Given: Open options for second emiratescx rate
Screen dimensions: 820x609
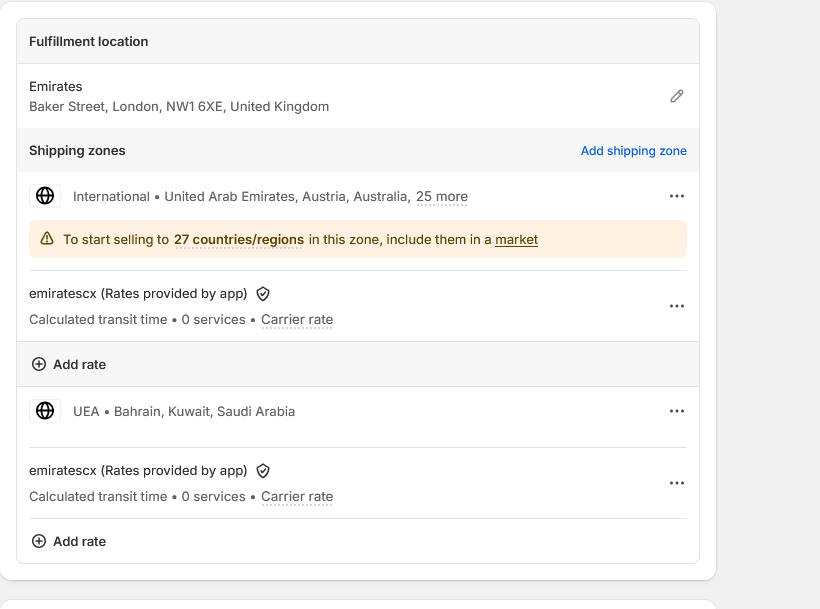Looking at the screenshot, I should (677, 483).
